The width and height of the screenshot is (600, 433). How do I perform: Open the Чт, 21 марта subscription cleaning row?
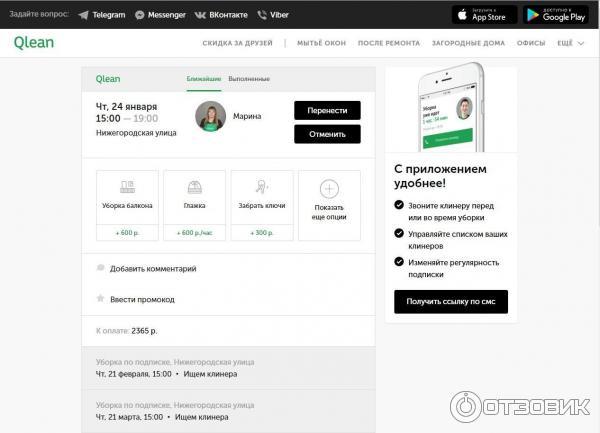(228, 412)
